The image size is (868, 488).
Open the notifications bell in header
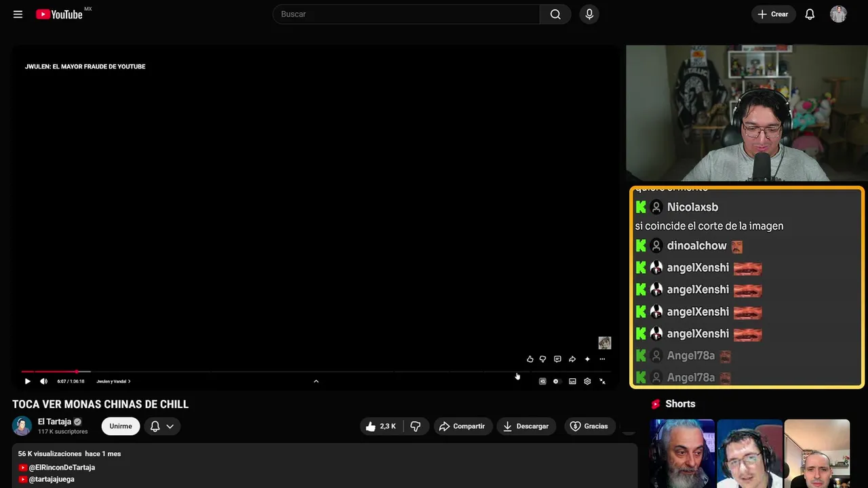pyautogui.click(x=810, y=14)
